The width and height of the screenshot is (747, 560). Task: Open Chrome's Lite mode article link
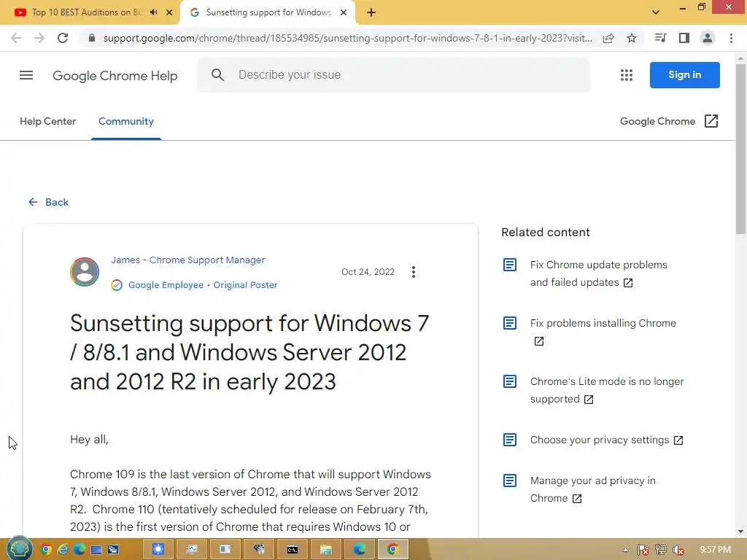[606, 390]
